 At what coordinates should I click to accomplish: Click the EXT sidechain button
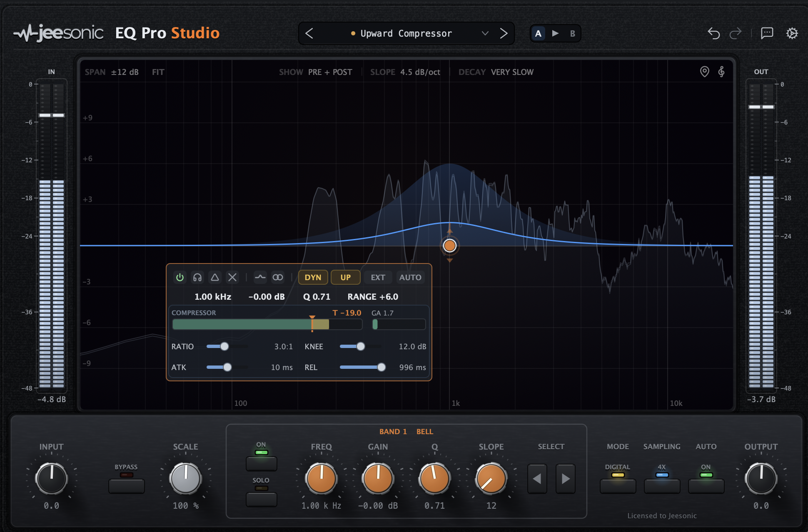coord(378,277)
